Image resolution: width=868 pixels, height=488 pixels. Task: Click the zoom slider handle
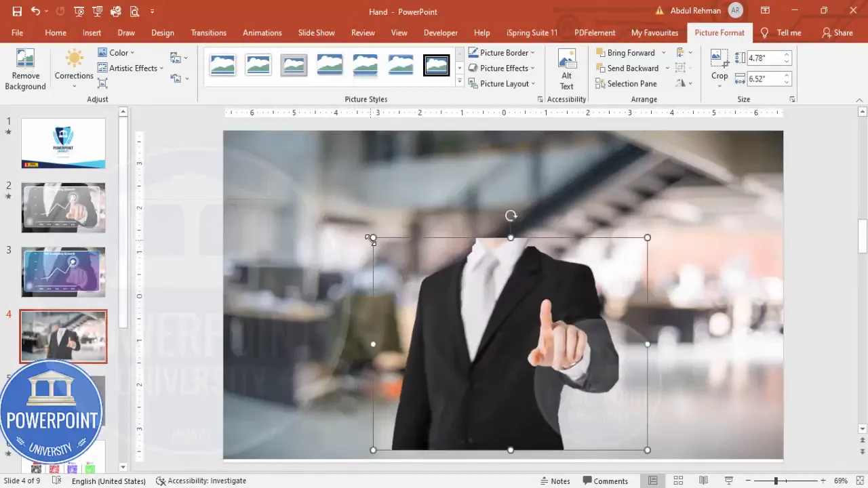[776, 481]
